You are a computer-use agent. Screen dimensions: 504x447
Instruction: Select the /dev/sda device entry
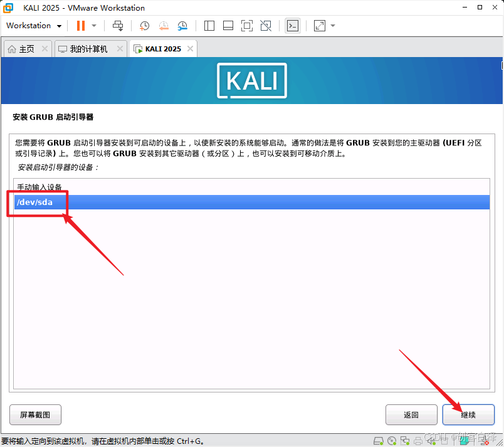tap(251, 202)
